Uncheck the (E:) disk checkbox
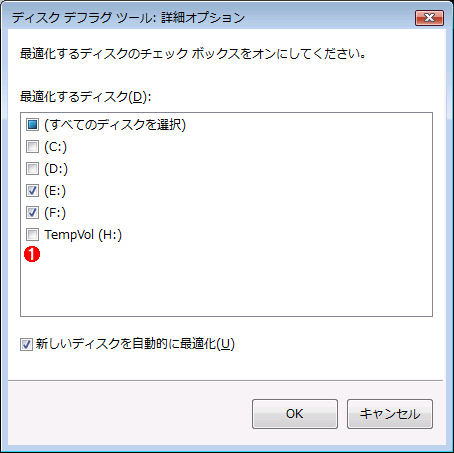Viewport: 454px width, 453px height. tap(32, 191)
